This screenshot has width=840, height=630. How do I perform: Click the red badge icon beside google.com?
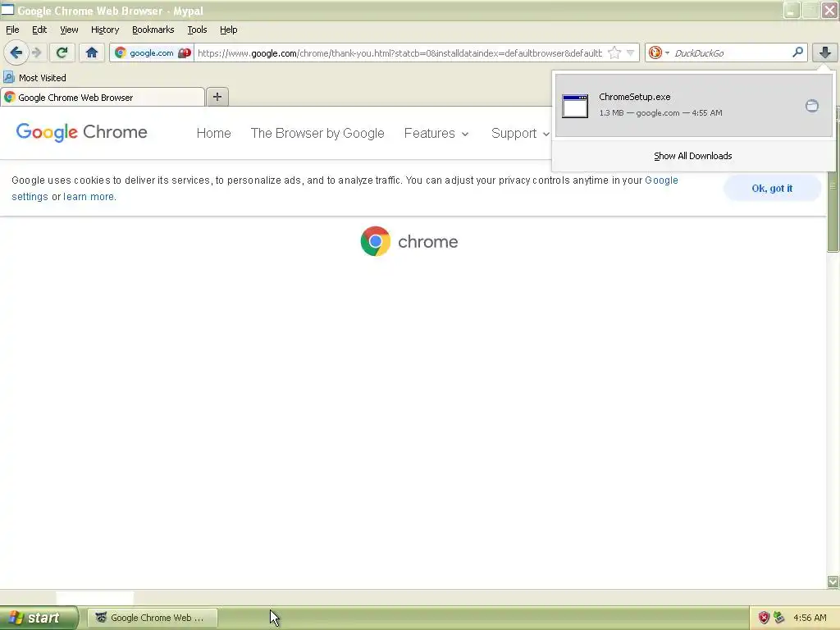point(185,52)
